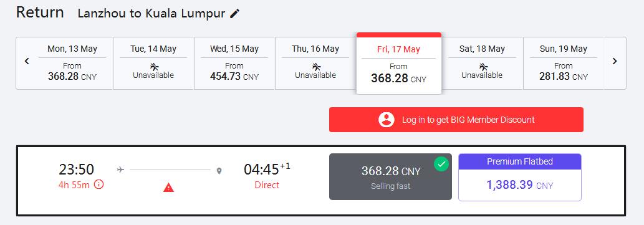The image size is (644, 225).
Task: Show previous dates with left arrow
Action: 27,61
